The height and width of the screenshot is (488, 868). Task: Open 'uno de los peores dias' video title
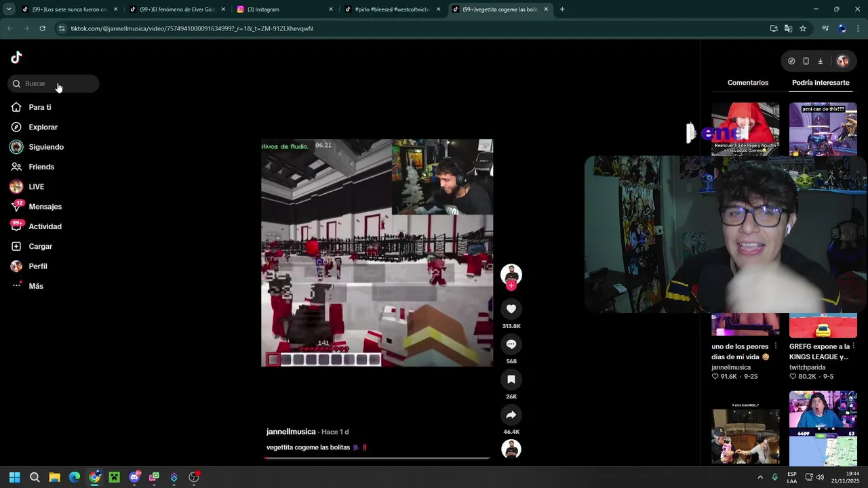[740, 352]
